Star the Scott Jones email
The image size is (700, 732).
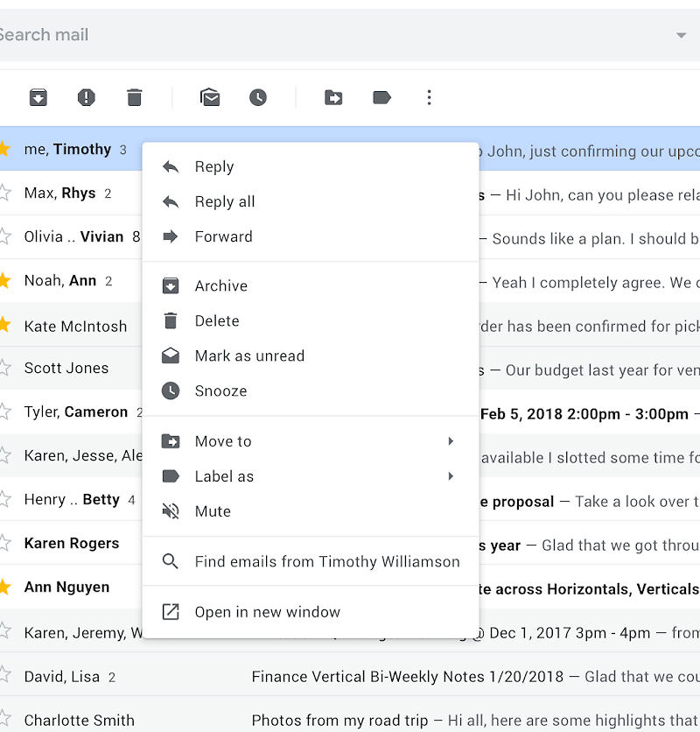(4, 368)
